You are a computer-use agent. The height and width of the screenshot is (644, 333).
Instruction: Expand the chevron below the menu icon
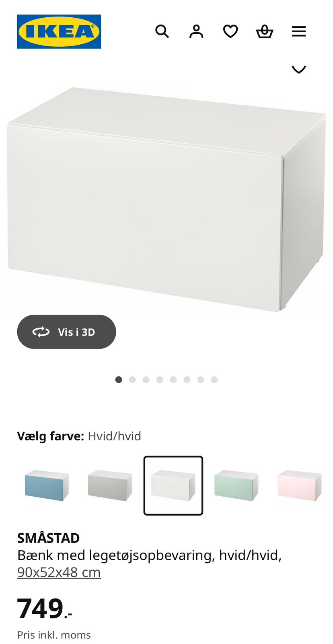click(x=299, y=69)
